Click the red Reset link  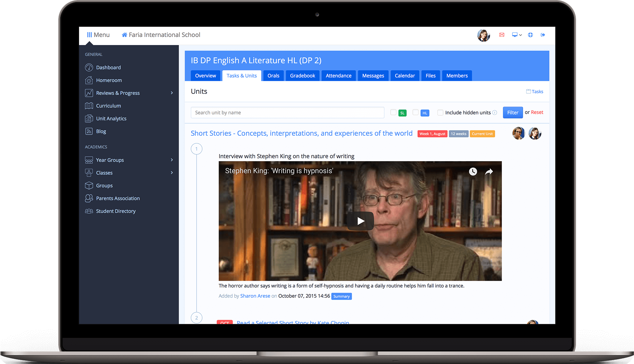pyautogui.click(x=537, y=112)
